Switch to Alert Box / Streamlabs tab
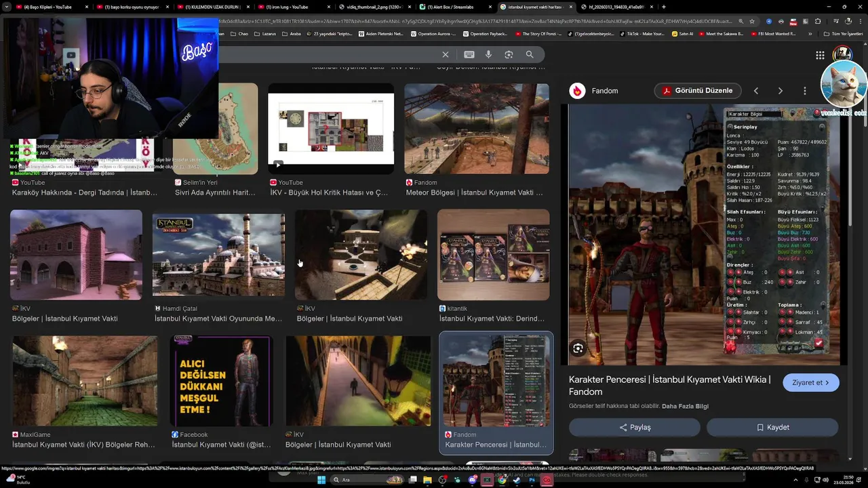The image size is (868, 488). (456, 7)
